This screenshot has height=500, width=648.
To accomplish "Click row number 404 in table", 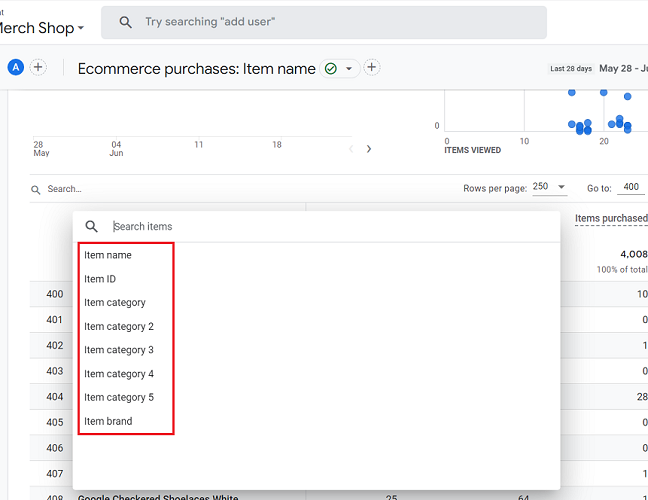I will (x=55, y=397).
